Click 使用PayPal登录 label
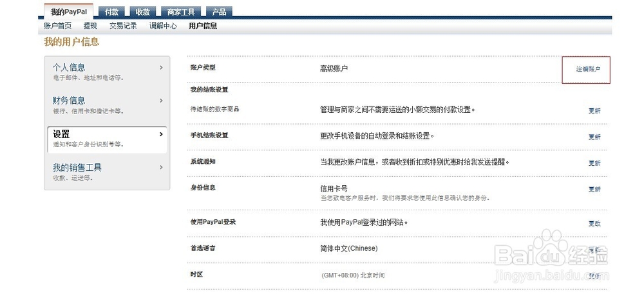This screenshot has width=644, height=298. pos(213,223)
